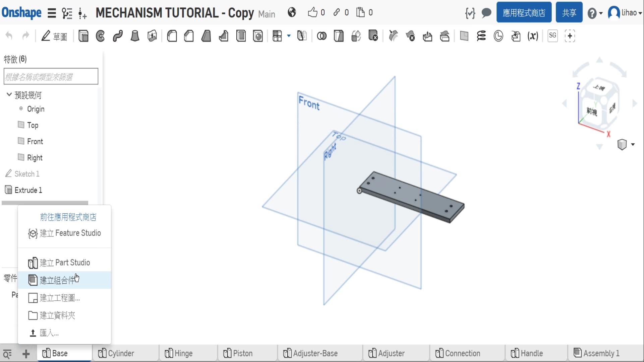644x362 pixels.
Task: Select the Sketch tool
Action: [54, 36]
